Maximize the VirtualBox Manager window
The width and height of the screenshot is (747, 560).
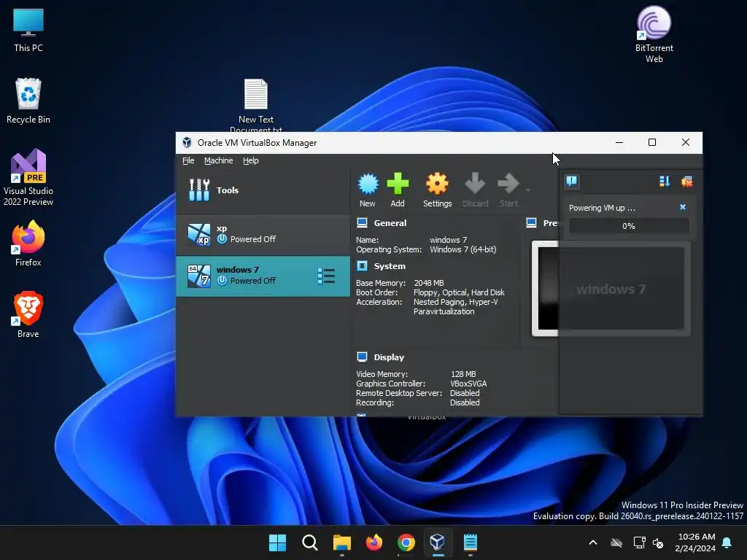652,142
